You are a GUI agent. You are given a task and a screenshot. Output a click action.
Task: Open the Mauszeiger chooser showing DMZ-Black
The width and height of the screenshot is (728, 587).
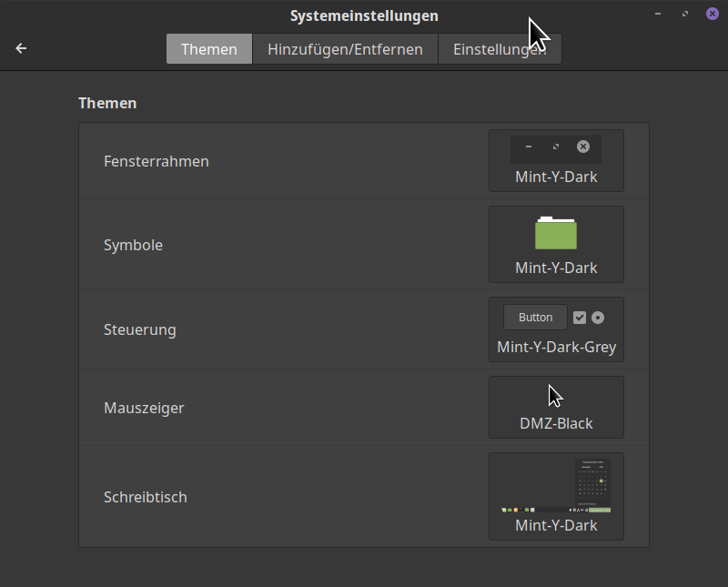556,408
